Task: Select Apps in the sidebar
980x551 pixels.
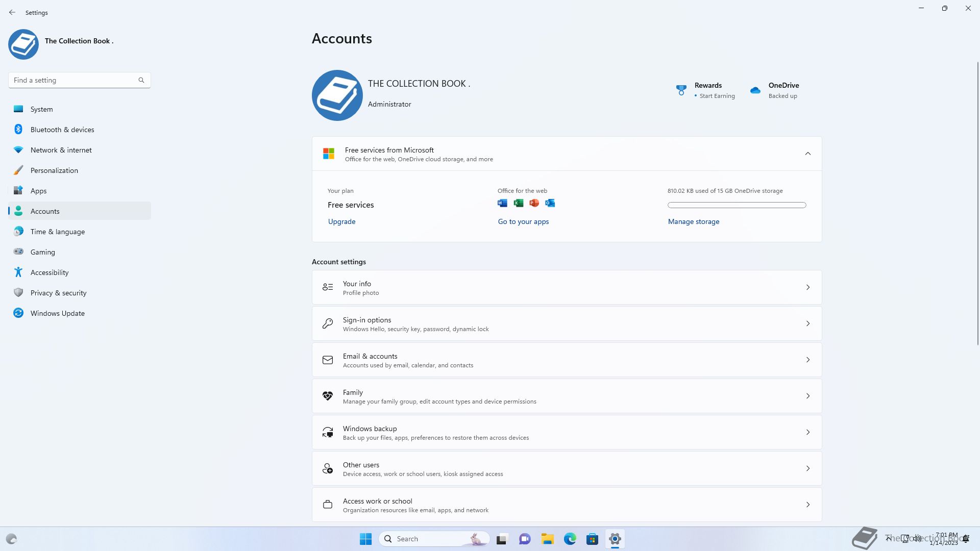Action: [80, 191]
